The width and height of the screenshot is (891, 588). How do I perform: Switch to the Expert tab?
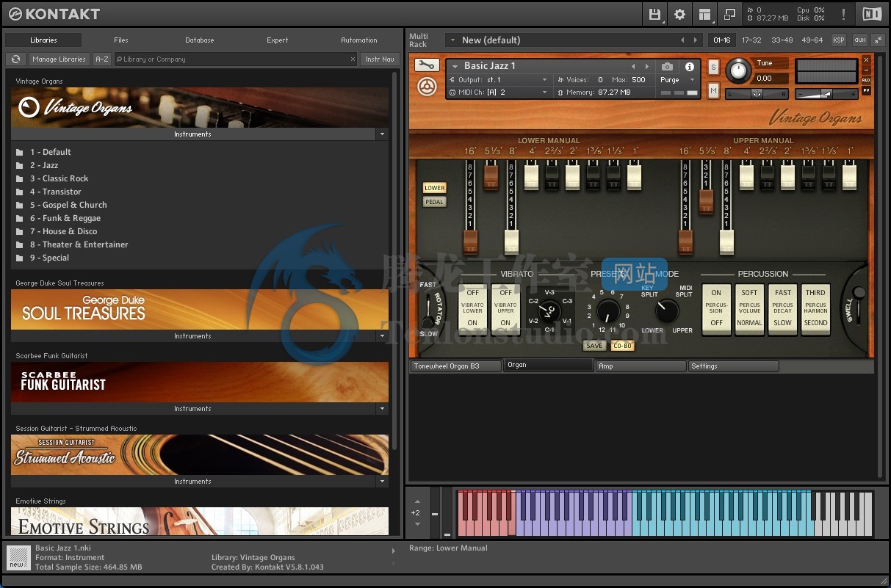[x=278, y=40]
